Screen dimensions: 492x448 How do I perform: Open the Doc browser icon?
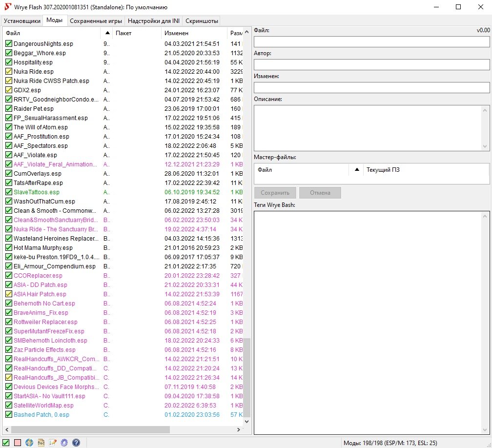coord(41,443)
